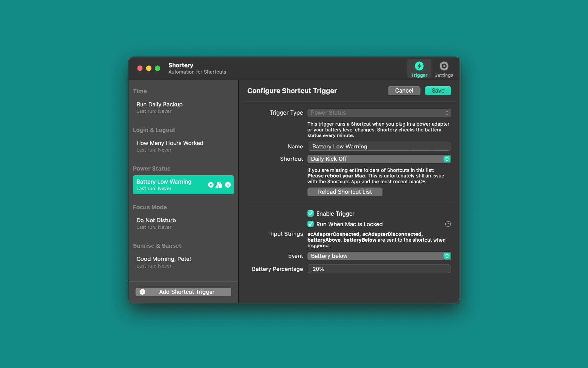The height and width of the screenshot is (368, 588).
Task: Delete the Battery Low Warning trigger
Action: tap(228, 185)
